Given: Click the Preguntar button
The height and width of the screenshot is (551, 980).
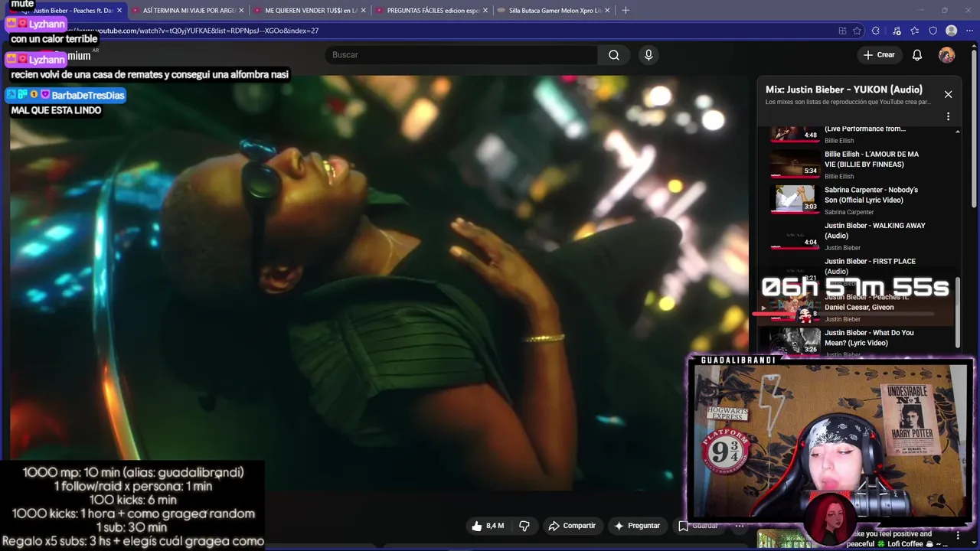Looking at the screenshot, I should [x=637, y=526].
